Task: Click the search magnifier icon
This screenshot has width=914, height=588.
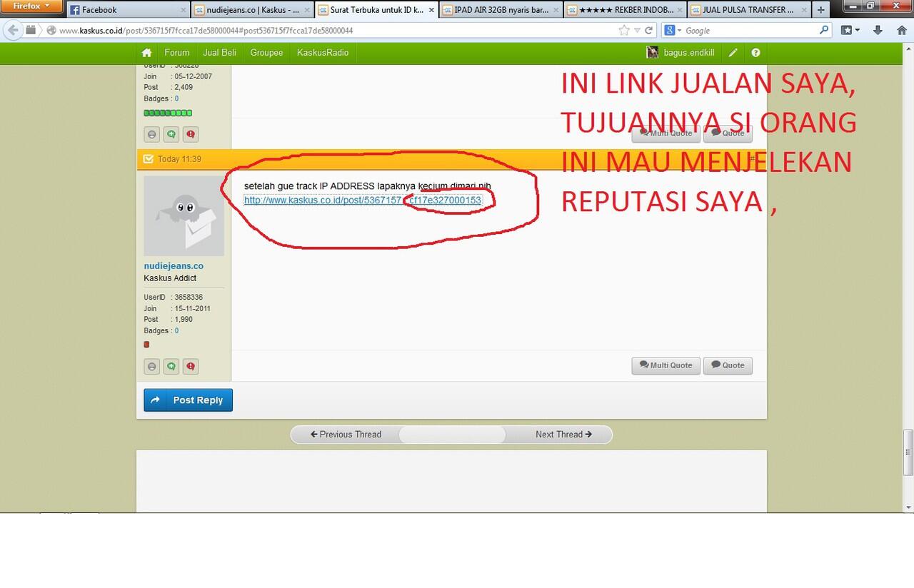Action: [x=824, y=31]
